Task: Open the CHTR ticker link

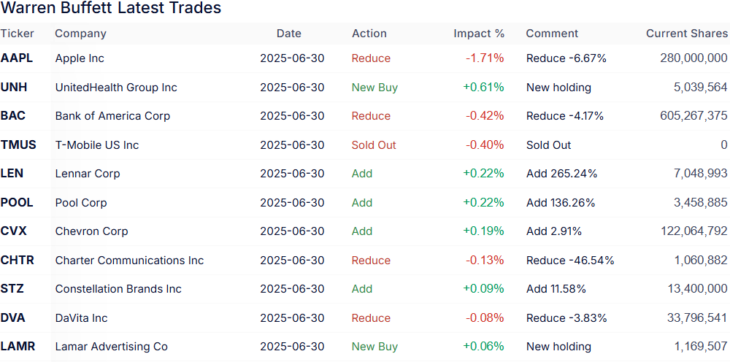Action: pos(17,260)
